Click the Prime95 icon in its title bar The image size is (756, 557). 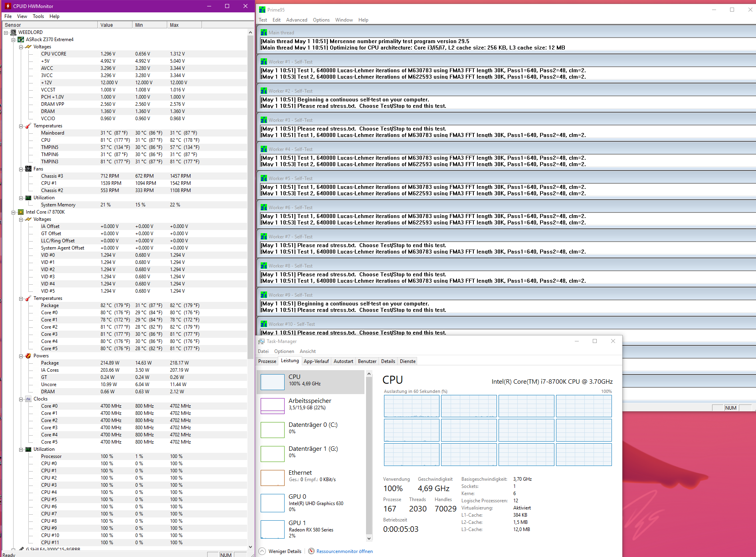click(262, 10)
